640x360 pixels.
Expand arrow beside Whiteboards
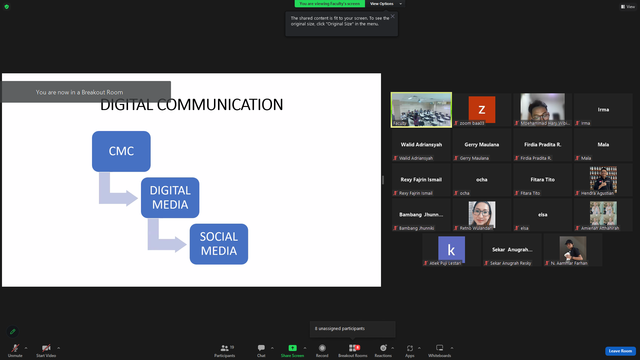click(x=452, y=348)
